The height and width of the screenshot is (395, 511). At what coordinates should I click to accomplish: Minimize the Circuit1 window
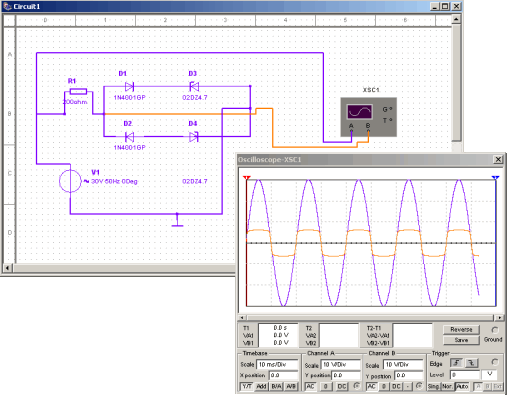(x=435, y=6)
